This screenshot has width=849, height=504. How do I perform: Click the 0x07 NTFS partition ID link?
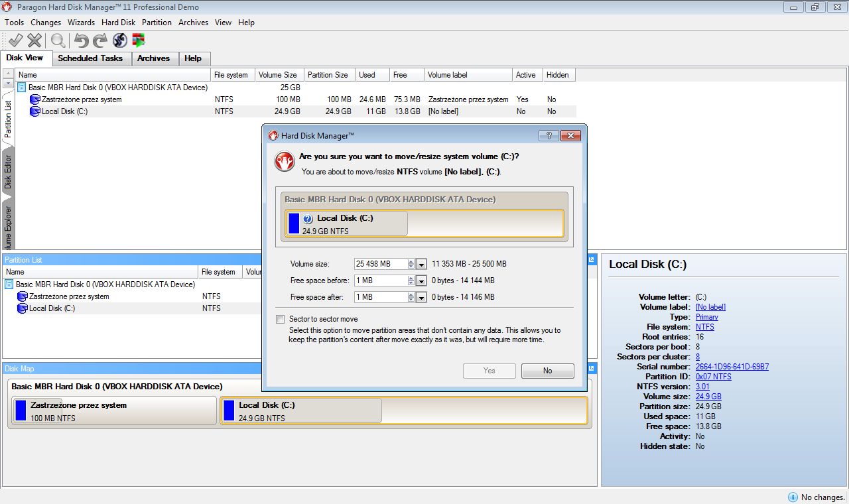point(714,377)
